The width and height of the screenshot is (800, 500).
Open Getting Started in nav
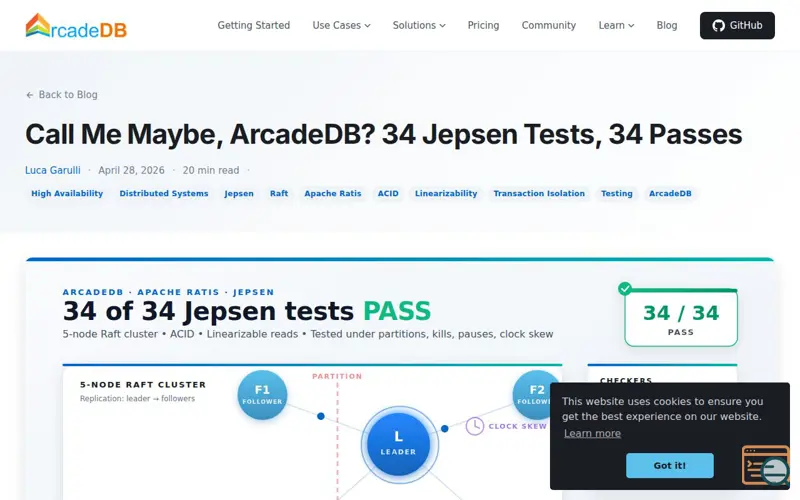tap(254, 26)
